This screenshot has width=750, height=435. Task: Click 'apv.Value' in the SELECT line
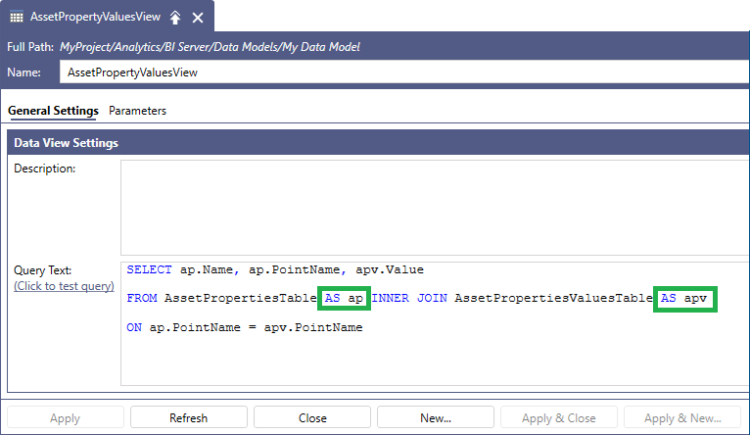tap(389, 269)
